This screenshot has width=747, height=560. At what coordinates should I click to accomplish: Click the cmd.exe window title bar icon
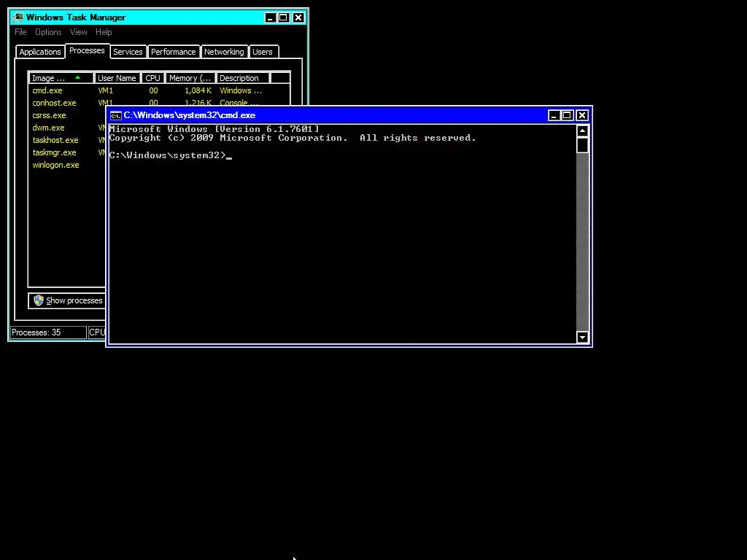[116, 115]
